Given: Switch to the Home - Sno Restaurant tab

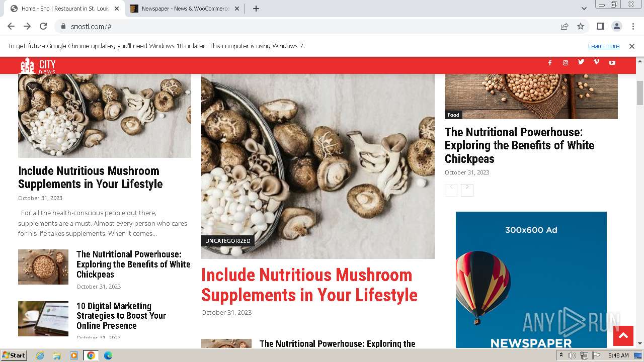Looking at the screenshot, I should click(64, 9).
